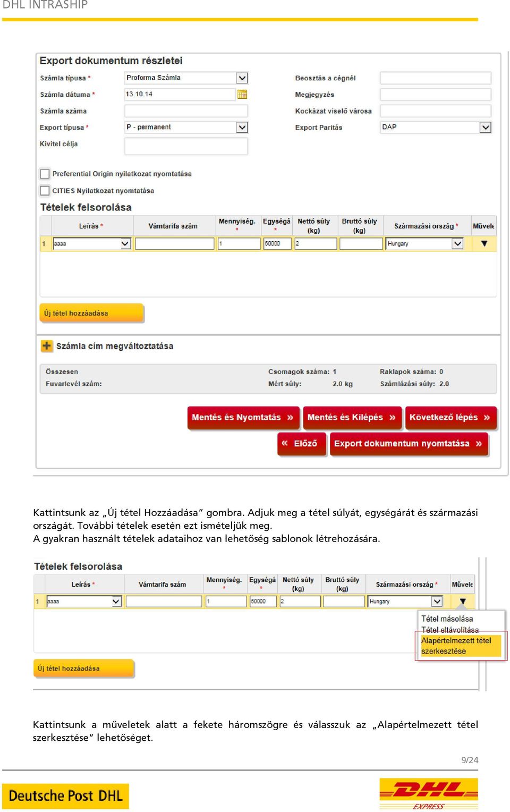Click the Vámtarifa szám field in upper table

[x=175, y=243]
